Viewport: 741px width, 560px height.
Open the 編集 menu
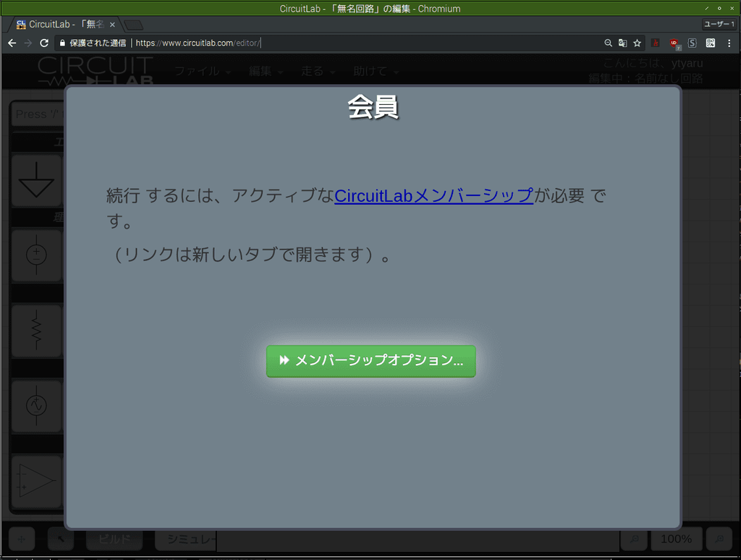266,72
